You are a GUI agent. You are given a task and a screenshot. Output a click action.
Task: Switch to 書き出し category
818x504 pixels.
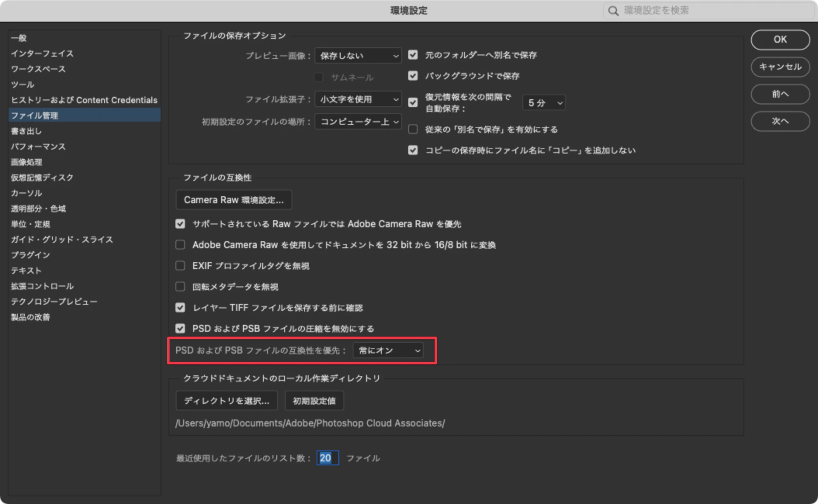coord(26,131)
